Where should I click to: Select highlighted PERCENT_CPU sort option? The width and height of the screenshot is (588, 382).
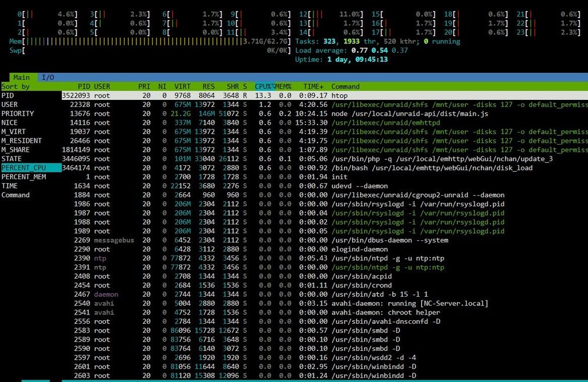click(31, 167)
